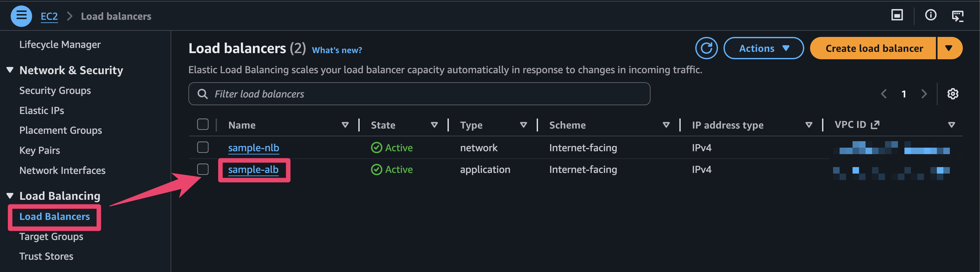Click VPC ID external link icon
The width and height of the screenshot is (980, 272).
(x=875, y=125)
